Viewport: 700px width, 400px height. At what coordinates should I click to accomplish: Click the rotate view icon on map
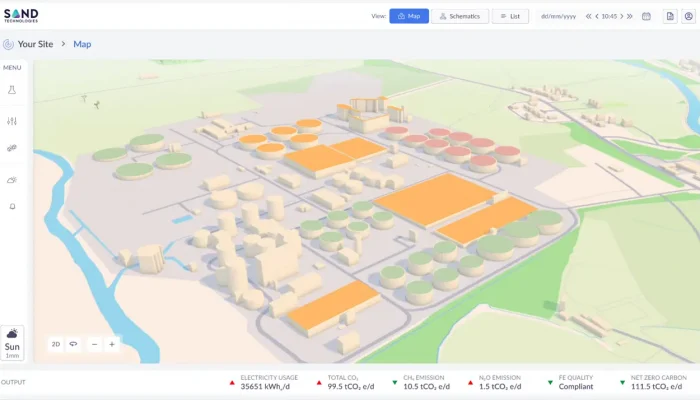coord(73,344)
